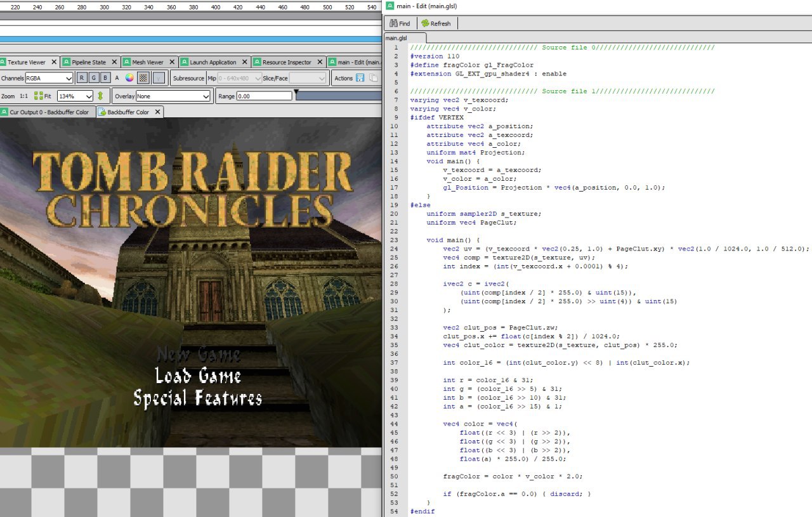Click the timeline ruler at marker 400

[x=216, y=6]
